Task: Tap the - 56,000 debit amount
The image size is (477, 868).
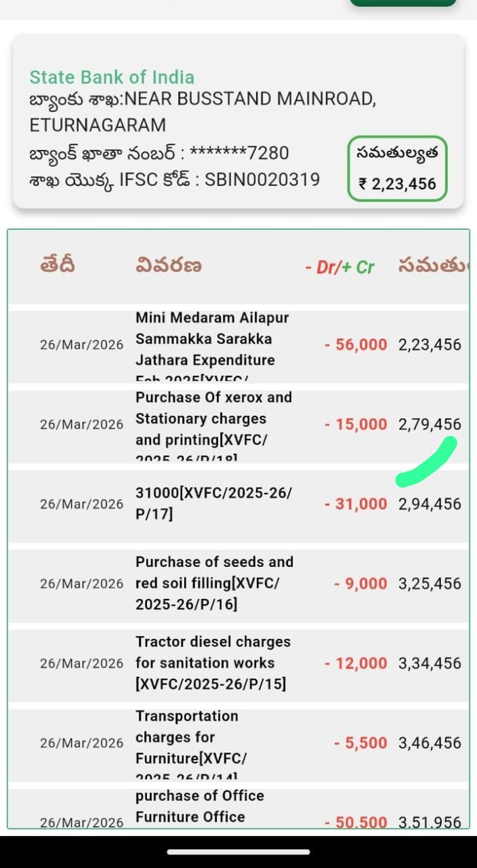Action: [356, 344]
